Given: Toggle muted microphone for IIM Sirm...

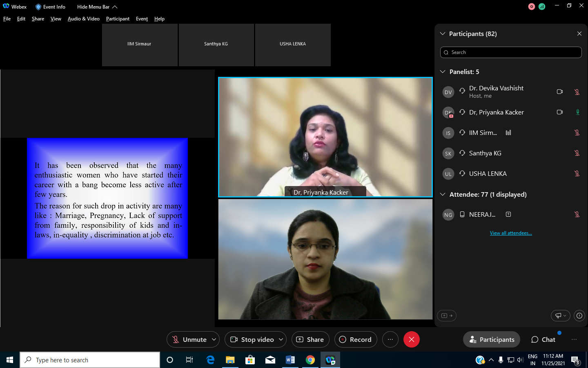Looking at the screenshot, I should [x=577, y=132].
